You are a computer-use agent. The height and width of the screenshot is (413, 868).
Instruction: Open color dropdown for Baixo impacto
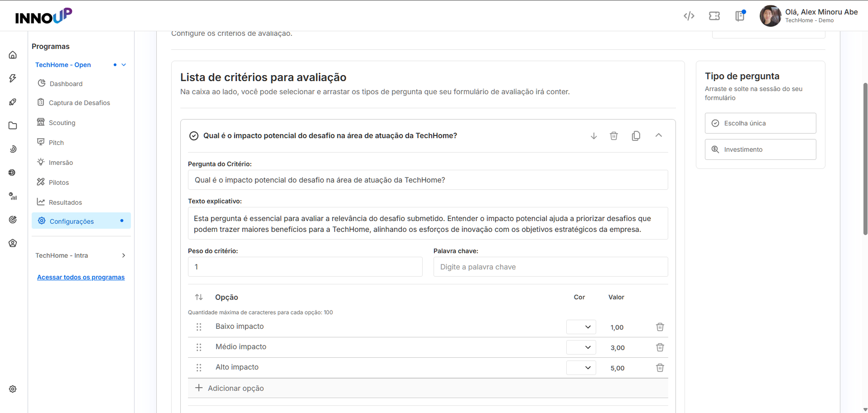581,327
